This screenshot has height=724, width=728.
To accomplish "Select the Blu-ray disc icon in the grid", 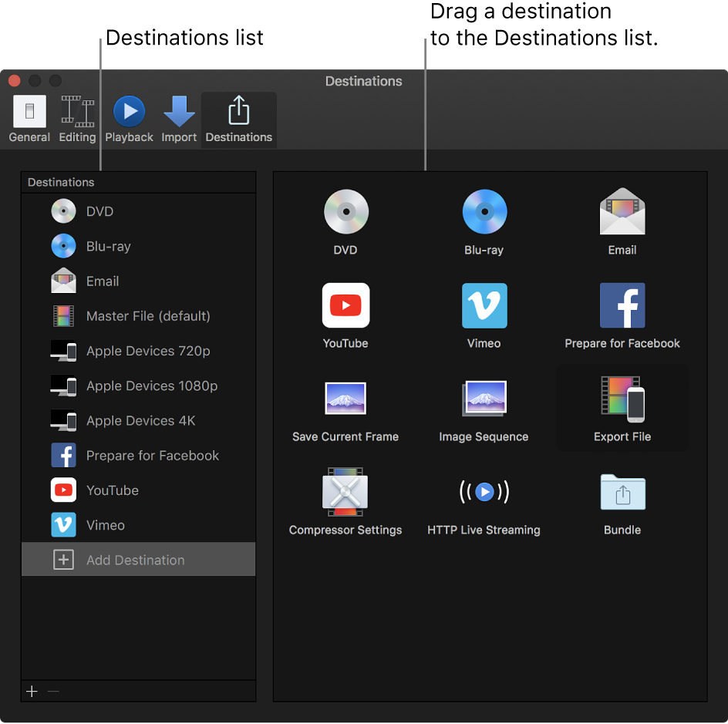I will [x=484, y=212].
